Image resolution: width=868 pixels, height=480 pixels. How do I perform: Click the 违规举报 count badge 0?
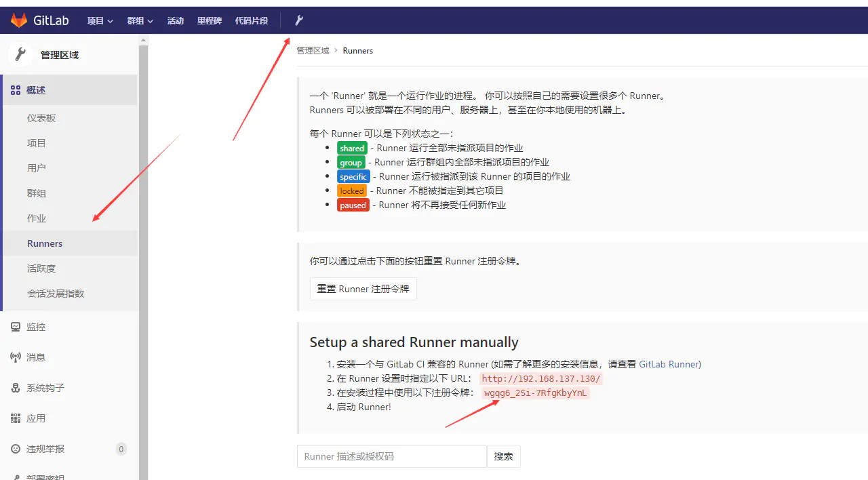coord(121,449)
